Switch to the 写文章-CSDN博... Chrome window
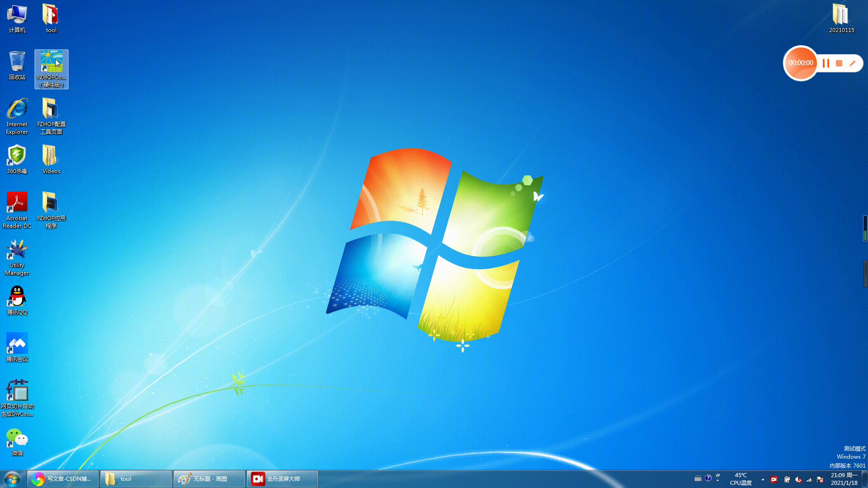This screenshot has width=868, height=488. (x=63, y=479)
